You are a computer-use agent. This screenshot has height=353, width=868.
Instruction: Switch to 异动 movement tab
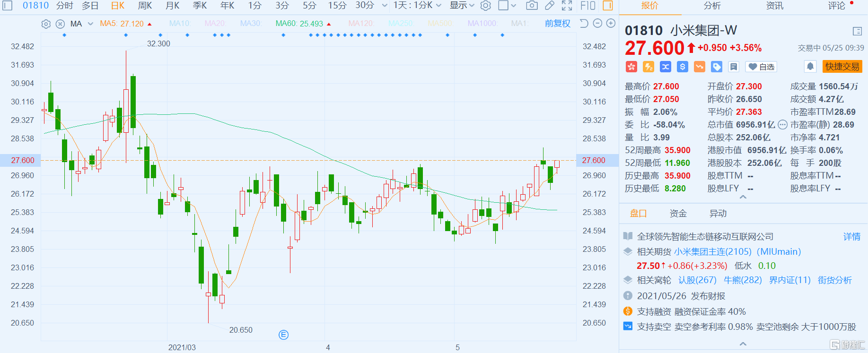(718, 214)
